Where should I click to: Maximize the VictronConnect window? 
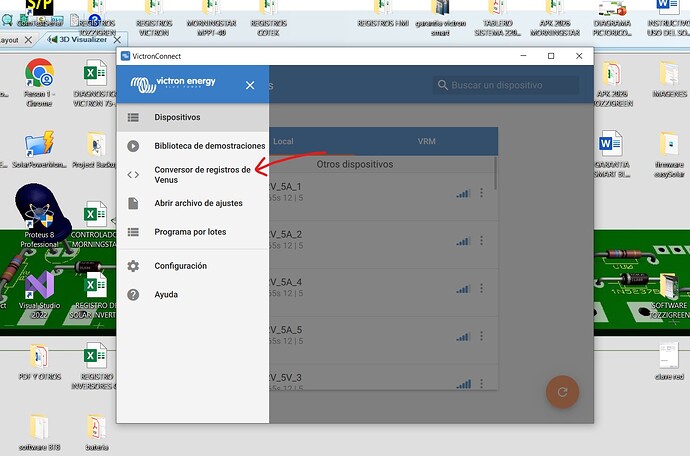click(551, 56)
